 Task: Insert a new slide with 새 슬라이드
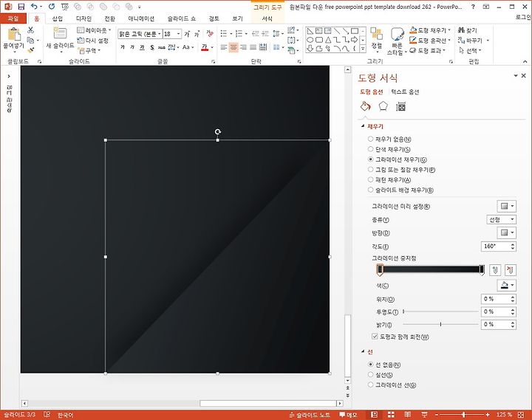pos(60,40)
